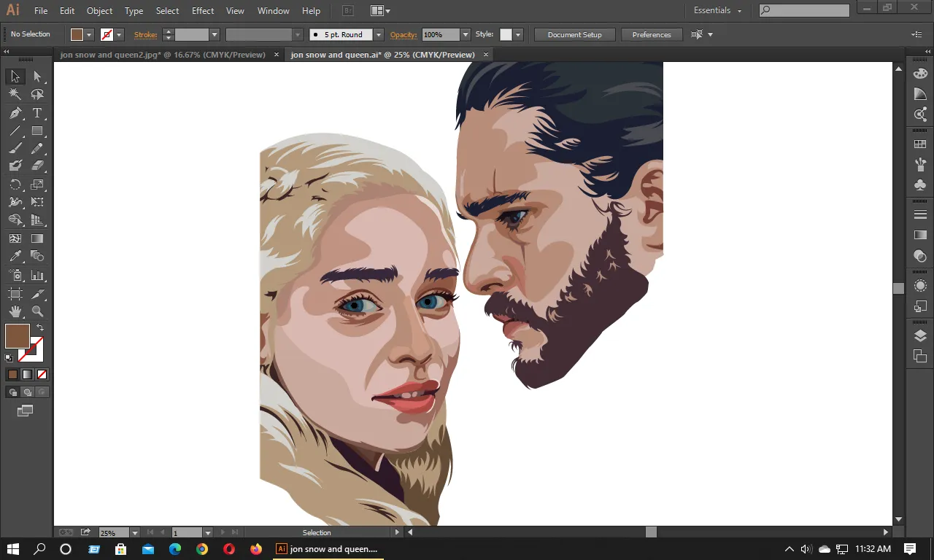Open the File menu

pos(41,11)
